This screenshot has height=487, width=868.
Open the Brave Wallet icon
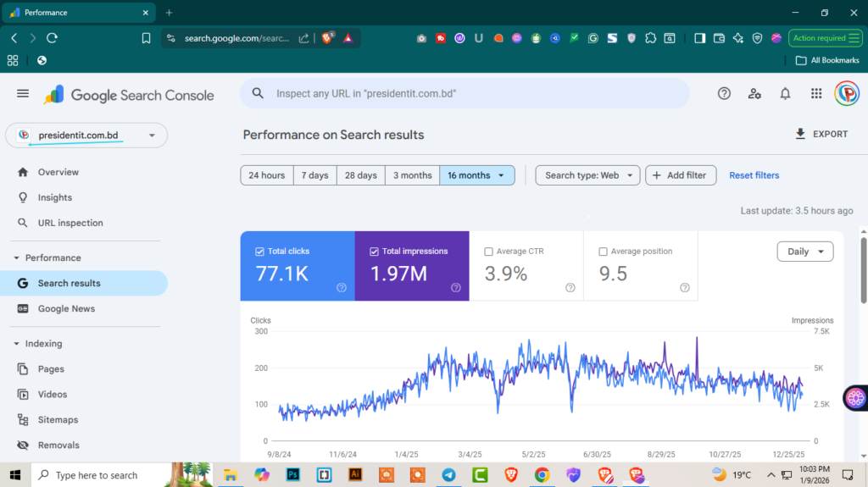719,38
